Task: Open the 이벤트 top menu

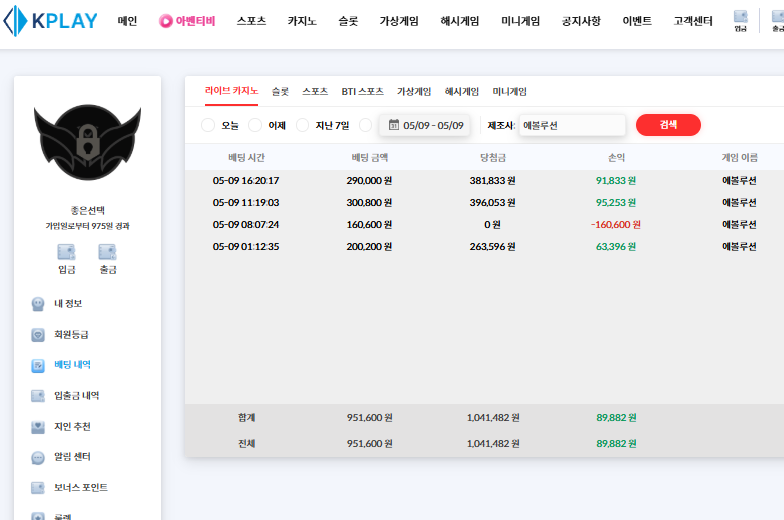Action: pos(637,21)
